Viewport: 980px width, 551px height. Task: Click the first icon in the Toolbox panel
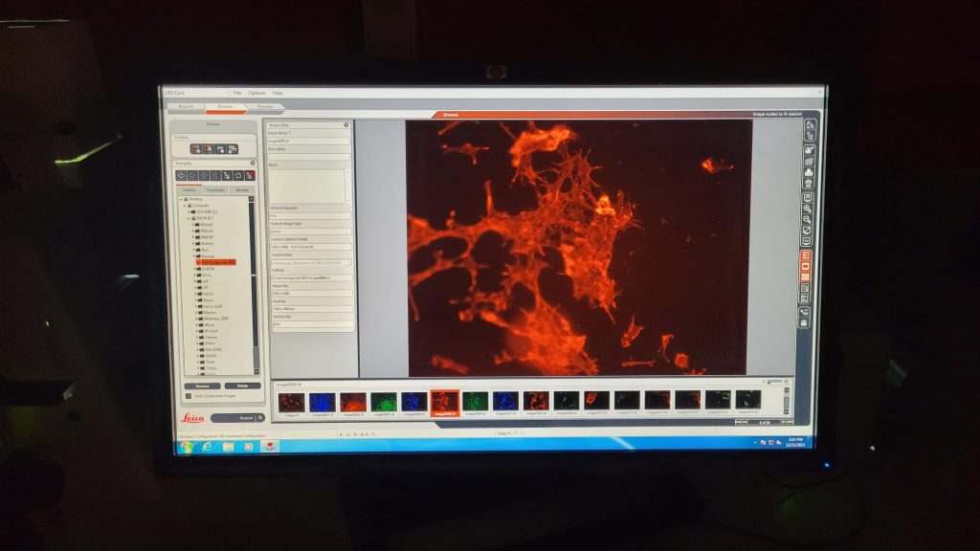point(195,149)
